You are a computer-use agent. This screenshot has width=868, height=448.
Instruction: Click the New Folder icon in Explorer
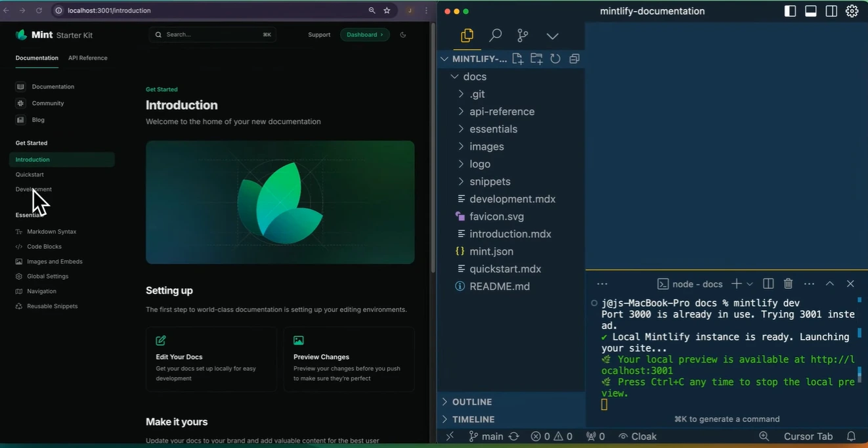click(536, 58)
